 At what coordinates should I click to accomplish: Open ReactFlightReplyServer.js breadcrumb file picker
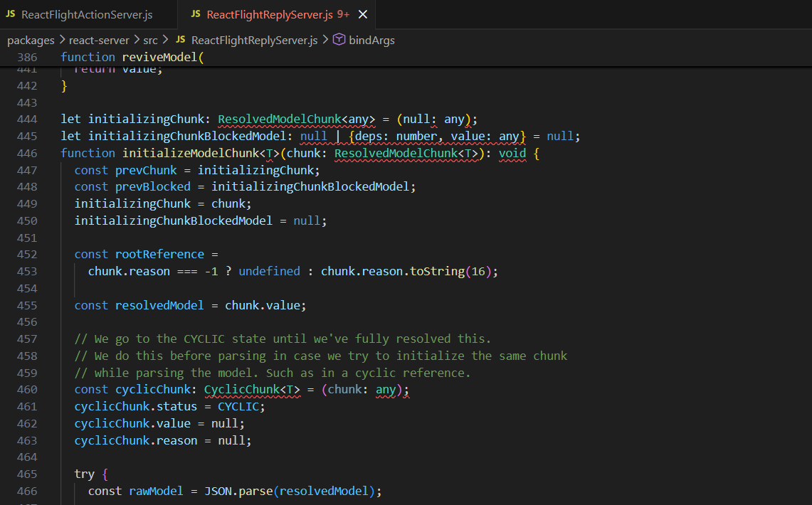click(x=254, y=40)
